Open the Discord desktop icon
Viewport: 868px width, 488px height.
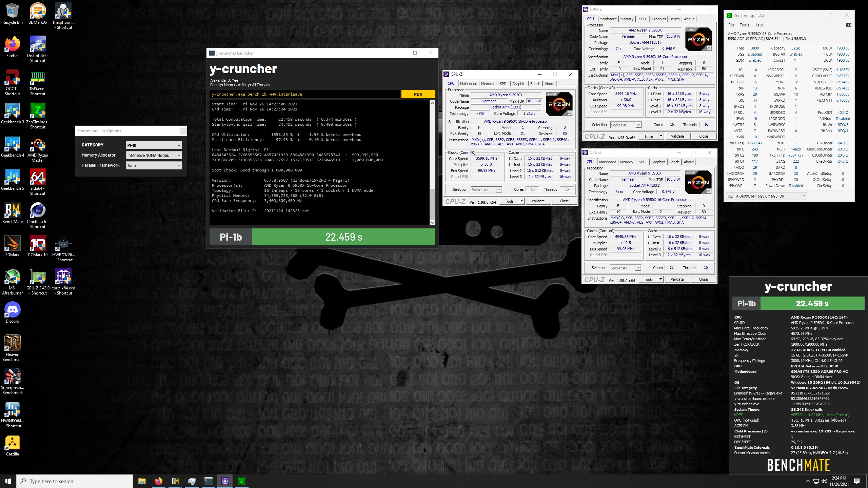[13, 312]
